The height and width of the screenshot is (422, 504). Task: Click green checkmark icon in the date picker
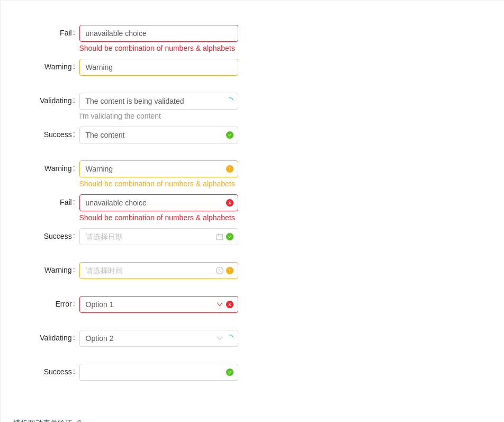[x=230, y=237]
